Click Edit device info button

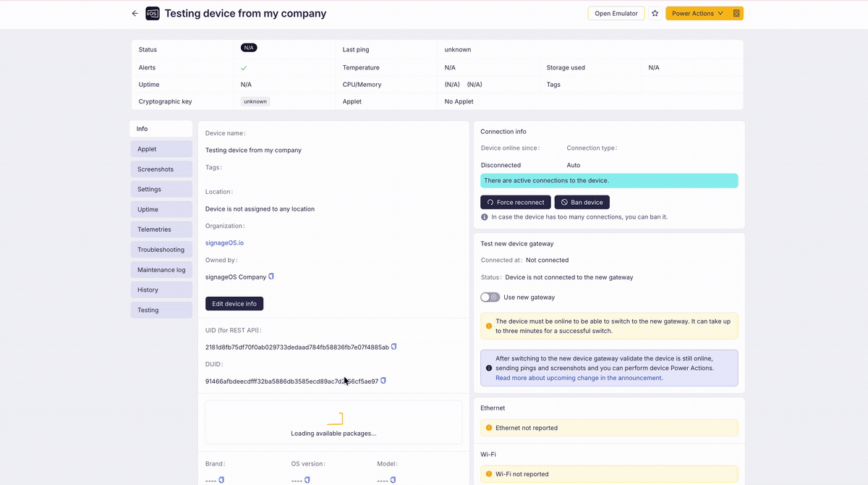point(234,303)
